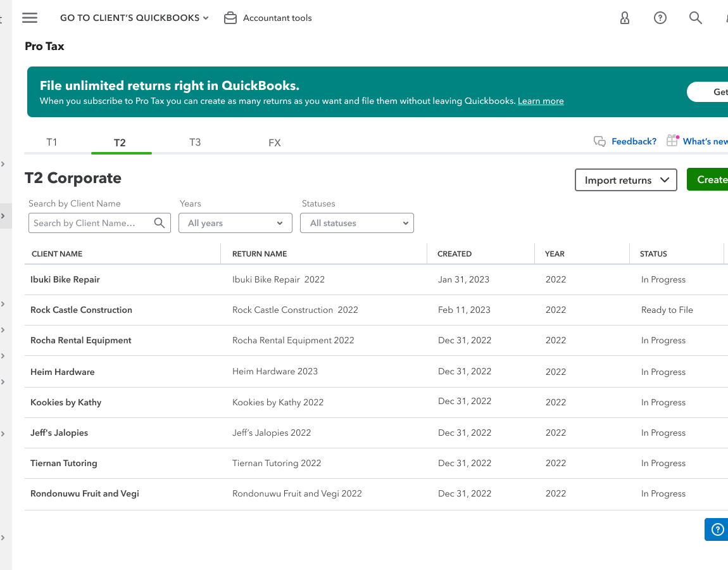Open Rocha Rental Equipment client

[81, 341]
